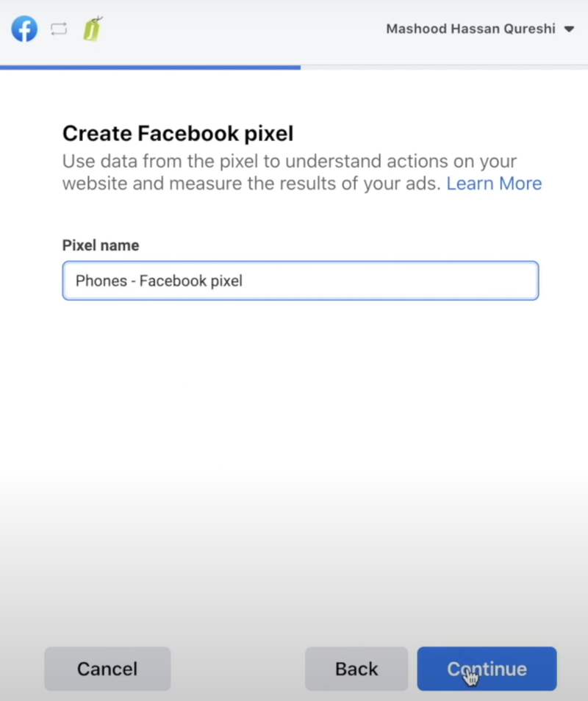Focus the Pixel name input field
Image resolution: width=588 pixels, height=701 pixels.
click(x=300, y=281)
